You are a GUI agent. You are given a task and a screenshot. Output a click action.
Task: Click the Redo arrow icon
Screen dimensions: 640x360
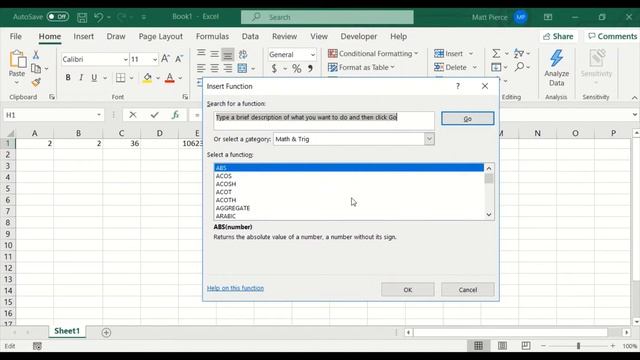click(121, 17)
